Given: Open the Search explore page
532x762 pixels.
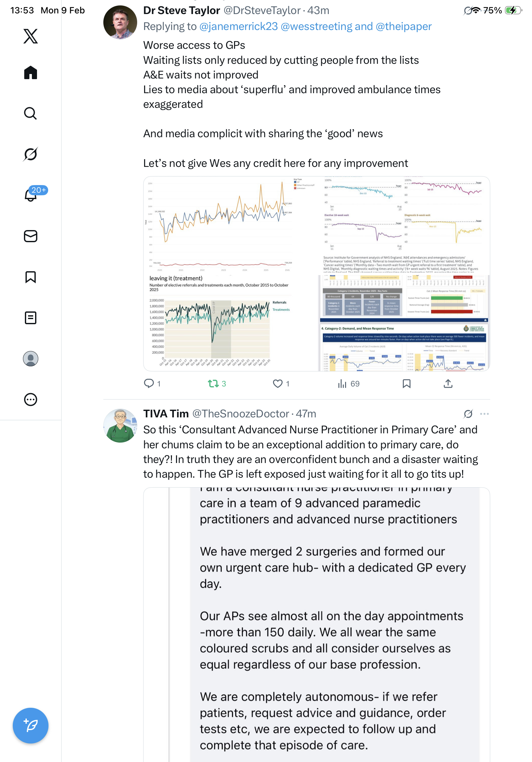Looking at the screenshot, I should click(x=31, y=114).
